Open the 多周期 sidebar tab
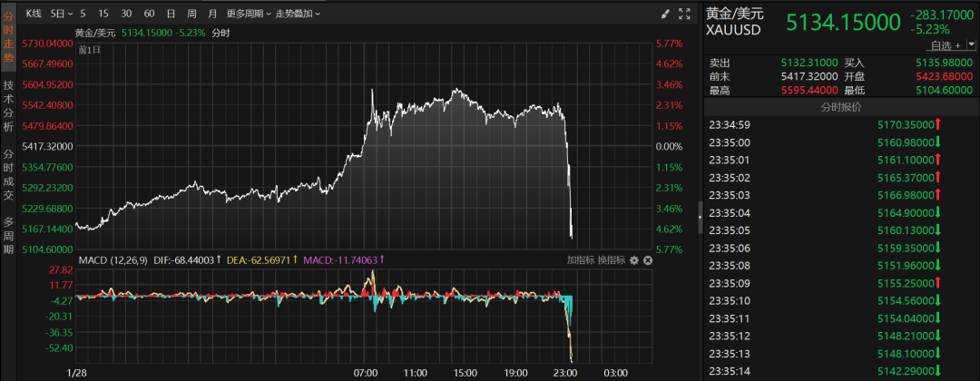The height and width of the screenshot is (381, 980). pyautogui.click(x=8, y=234)
